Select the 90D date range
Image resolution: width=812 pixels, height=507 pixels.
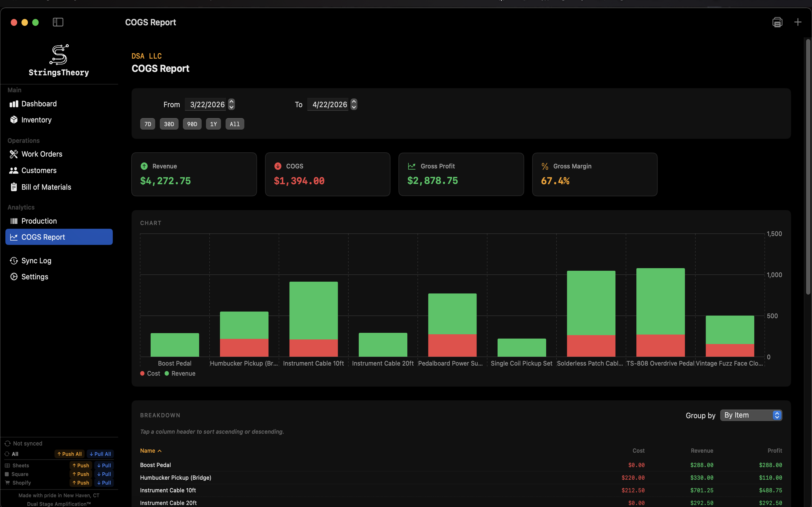[x=192, y=124]
